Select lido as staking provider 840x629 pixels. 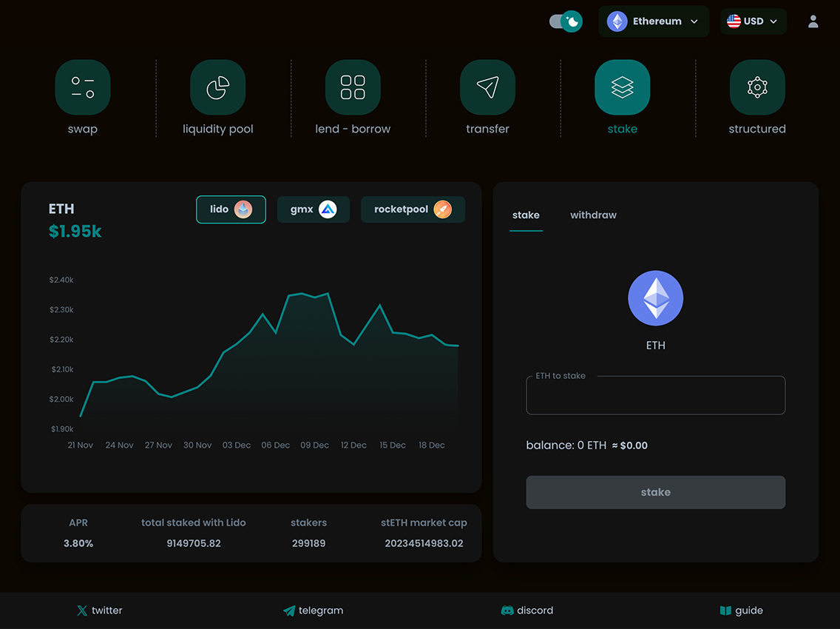pos(231,209)
